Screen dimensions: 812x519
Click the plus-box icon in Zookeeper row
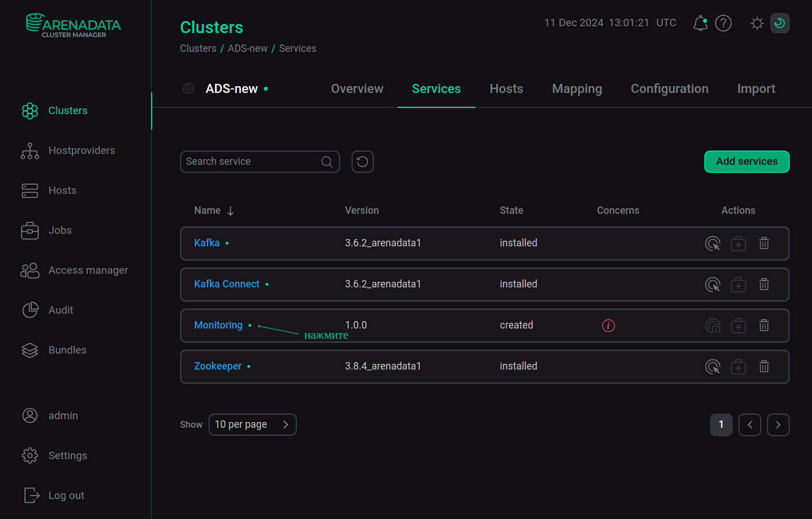point(738,367)
